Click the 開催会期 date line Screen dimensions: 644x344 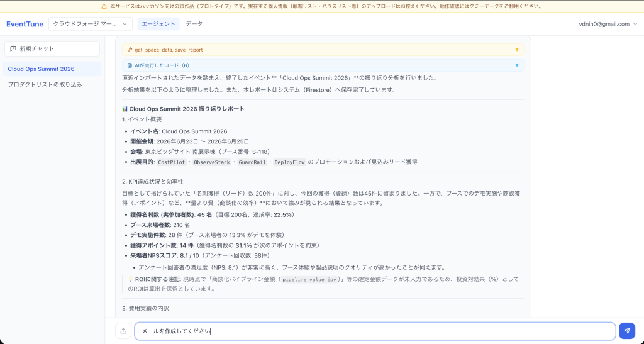pos(189,141)
